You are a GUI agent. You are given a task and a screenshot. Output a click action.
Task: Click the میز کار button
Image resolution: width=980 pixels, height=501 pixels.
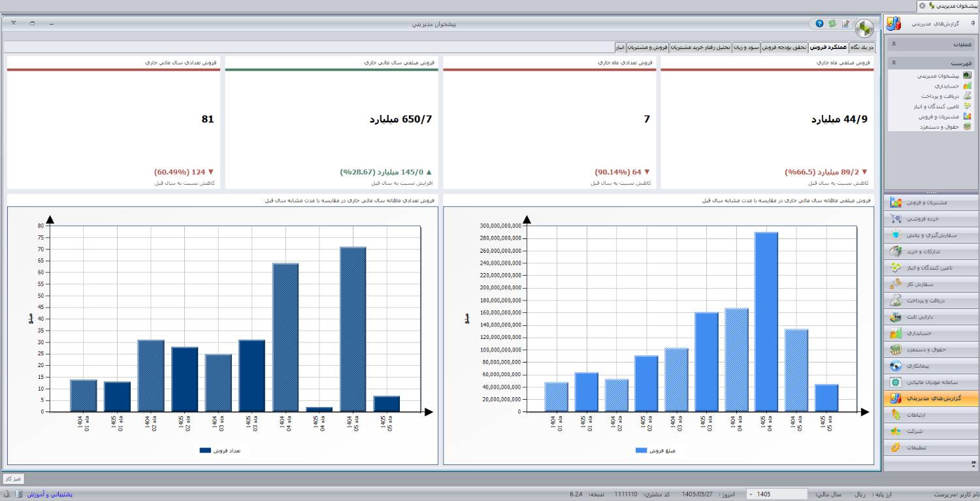click(13, 479)
